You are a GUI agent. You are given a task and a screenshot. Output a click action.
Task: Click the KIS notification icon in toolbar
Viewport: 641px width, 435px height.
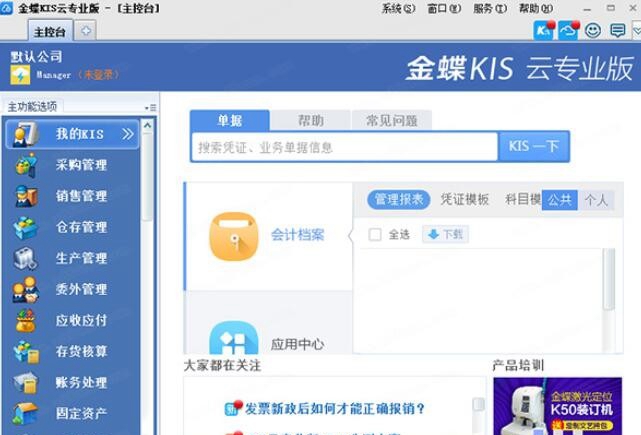[x=544, y=30]
